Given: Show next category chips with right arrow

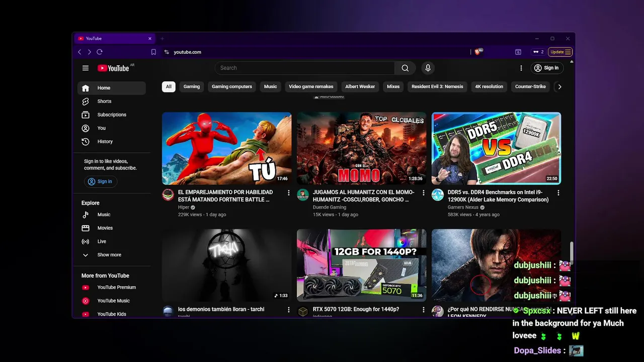Looking at the screenshot, I should 559,86.
